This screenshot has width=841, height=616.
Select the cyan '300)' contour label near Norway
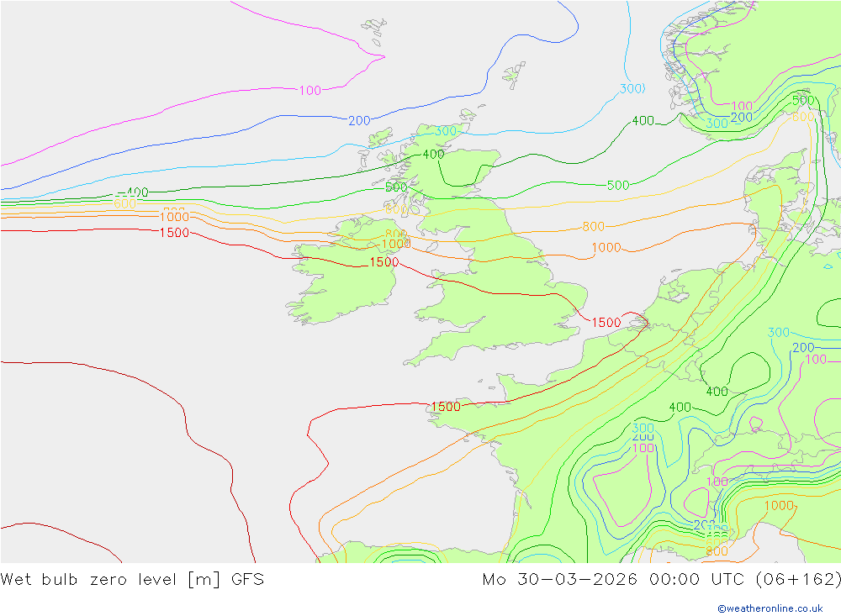pyautogui.click(x=632, y=88)
